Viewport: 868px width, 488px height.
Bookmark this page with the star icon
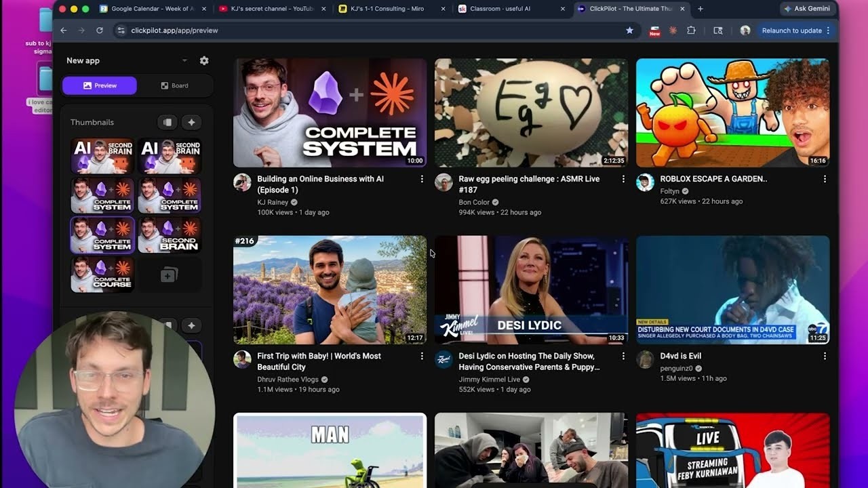[629, 30]
